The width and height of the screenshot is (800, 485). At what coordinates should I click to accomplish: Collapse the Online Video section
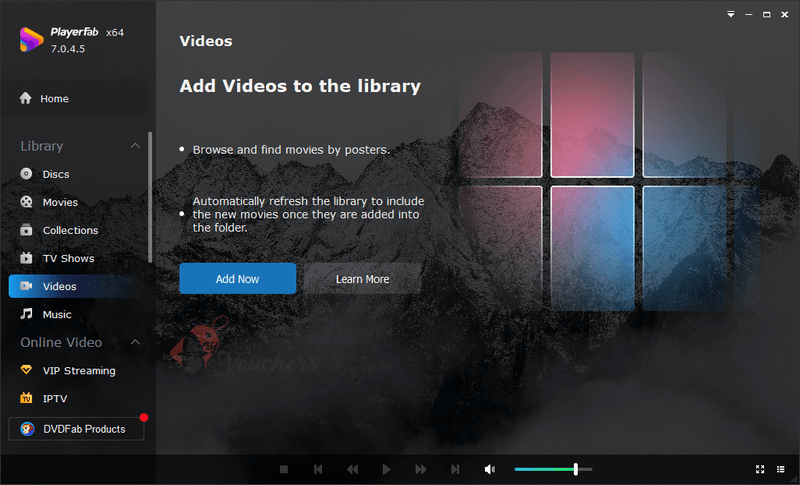coord(135,342)
